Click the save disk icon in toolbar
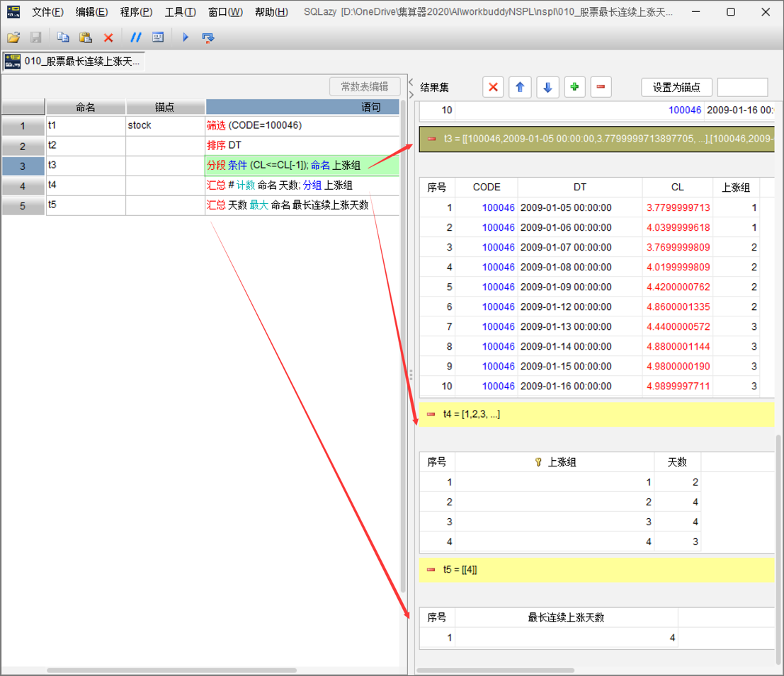The image size is (784, 676). (35, 38)
